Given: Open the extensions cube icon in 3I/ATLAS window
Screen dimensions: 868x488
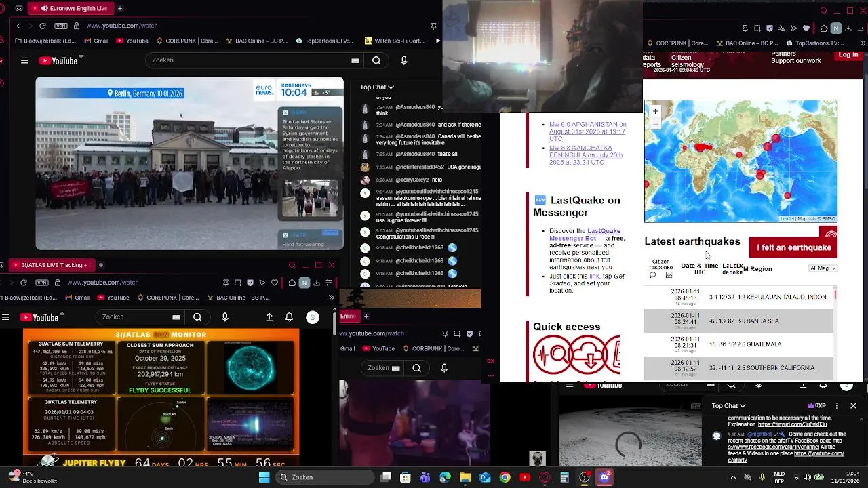Looking at the screenshot, I should click(x=292, y=283).
